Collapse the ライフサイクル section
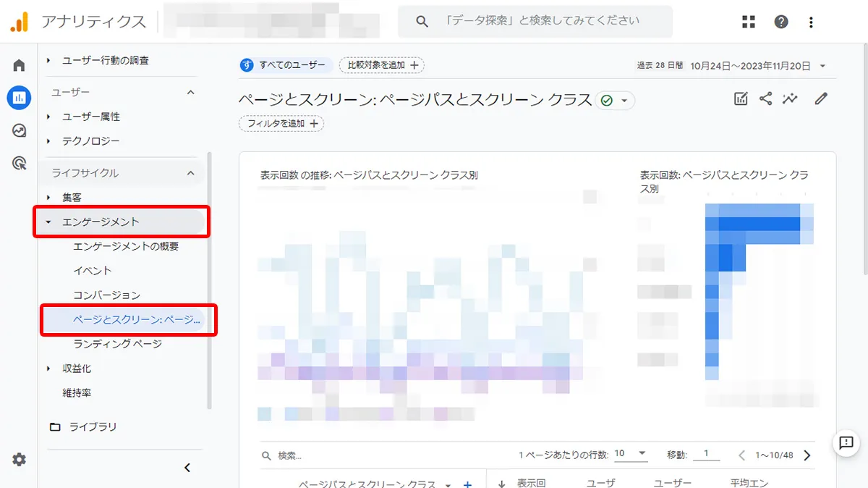The height and width of the screenshot is (488, 868). coord(190,173)
